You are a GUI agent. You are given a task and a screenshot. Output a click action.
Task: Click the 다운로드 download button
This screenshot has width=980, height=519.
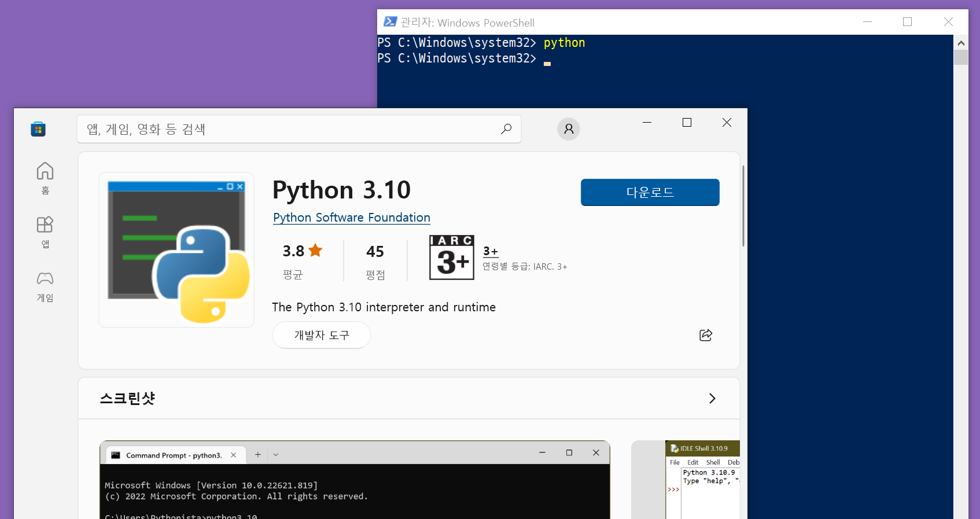(650, 192)
